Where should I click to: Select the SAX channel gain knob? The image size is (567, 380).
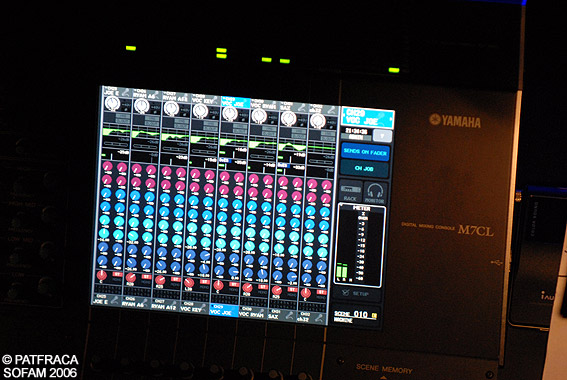coord(288,118)
